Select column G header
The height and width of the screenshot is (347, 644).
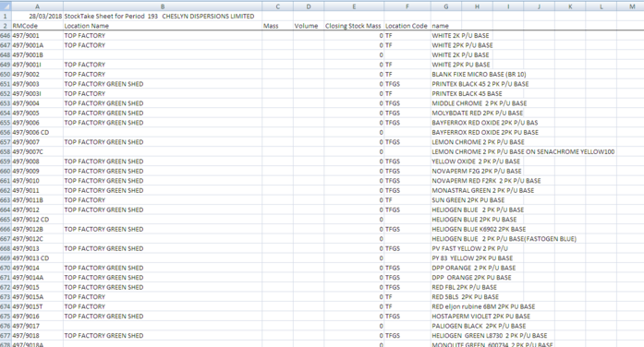pyautogui.click(x=446, y=6)
